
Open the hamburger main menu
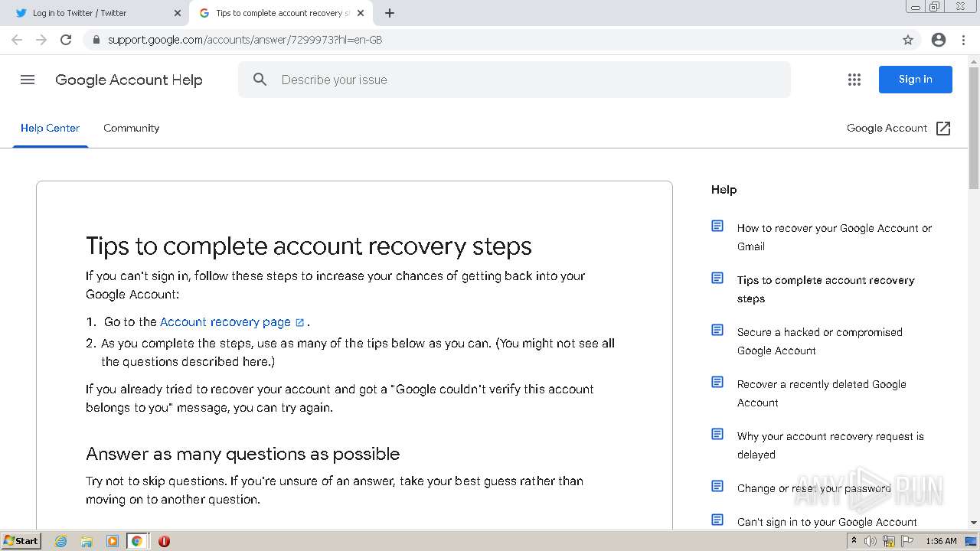(28, 80)
